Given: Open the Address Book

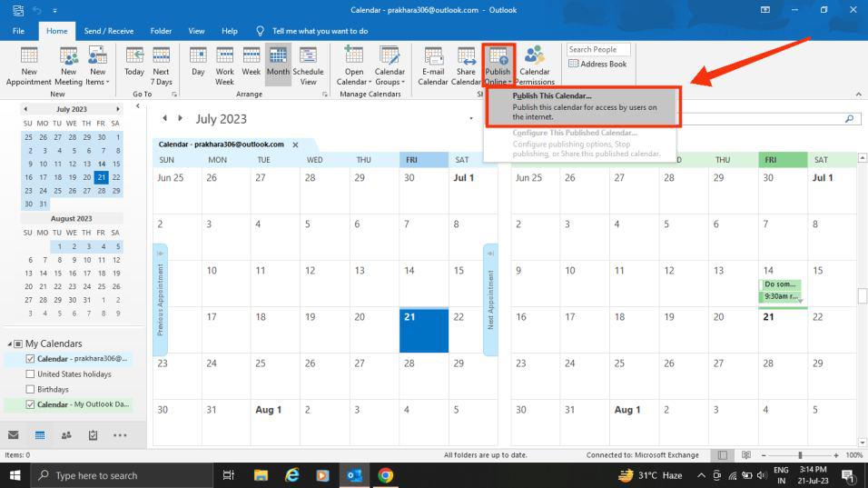Looking at the screenshot, I should (597, 64).
